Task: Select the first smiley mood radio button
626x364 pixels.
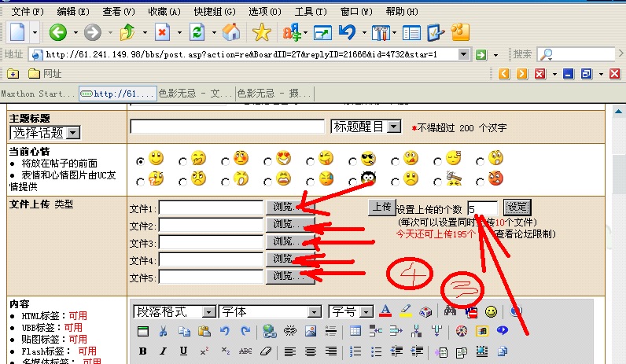Action: pyautogui.click(x=141, y=160)
